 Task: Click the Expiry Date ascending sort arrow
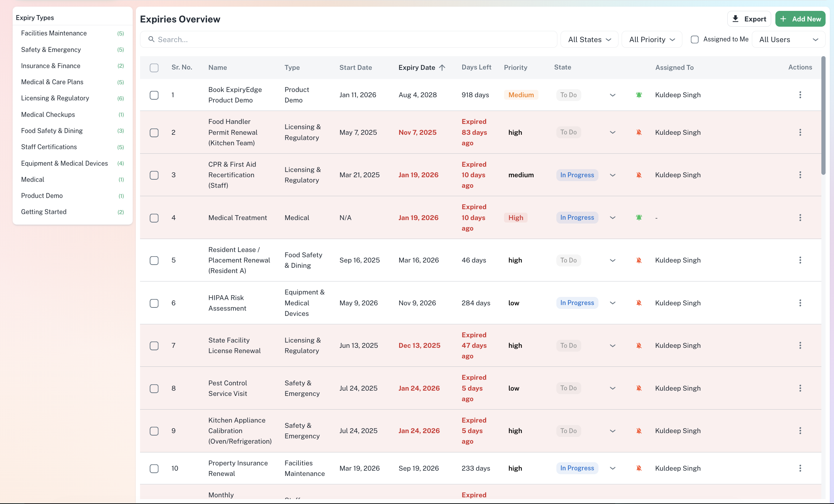(442, 67)
